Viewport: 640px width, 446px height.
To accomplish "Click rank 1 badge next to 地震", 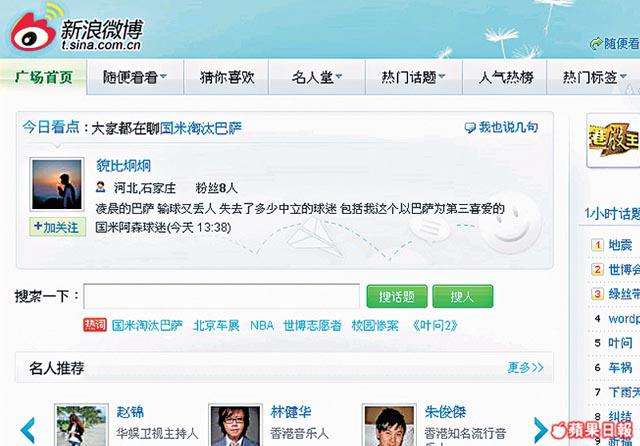I will [597, 245].
